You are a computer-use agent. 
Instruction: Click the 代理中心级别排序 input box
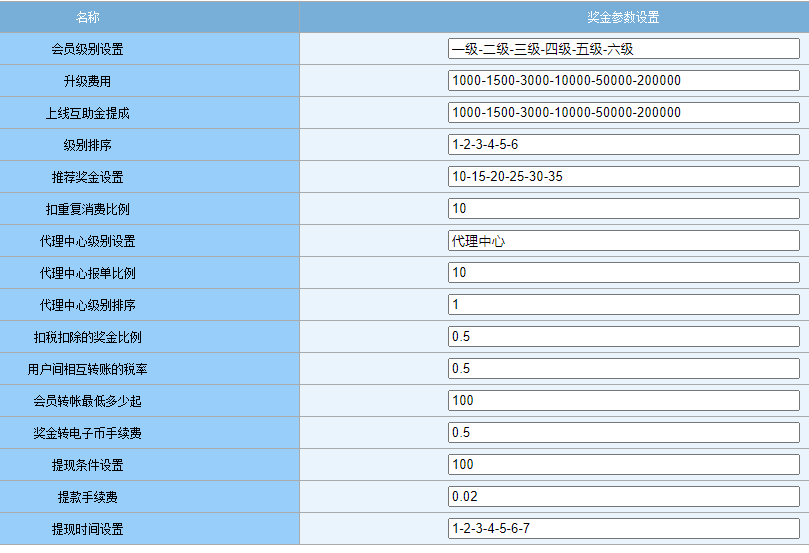[624, 305]
